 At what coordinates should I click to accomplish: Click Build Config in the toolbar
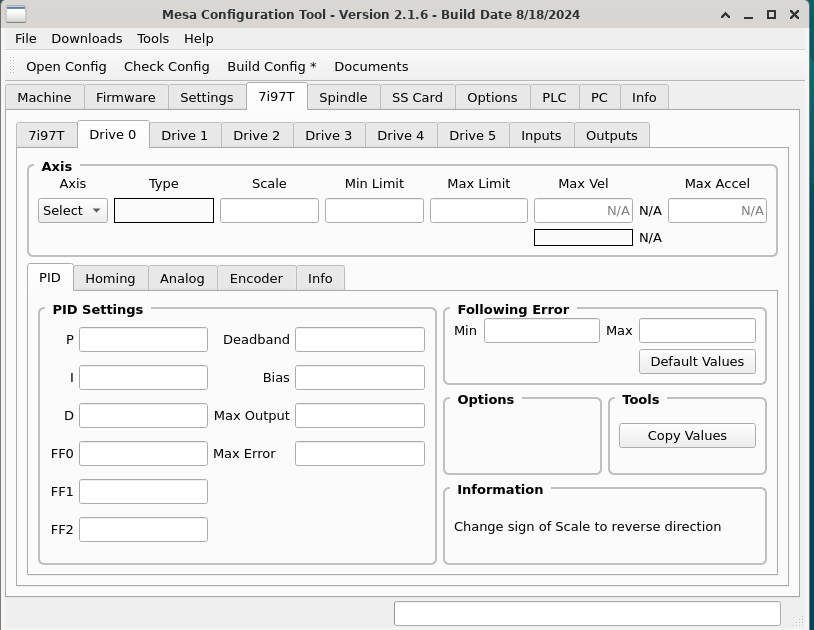click(x=272, y=66)
